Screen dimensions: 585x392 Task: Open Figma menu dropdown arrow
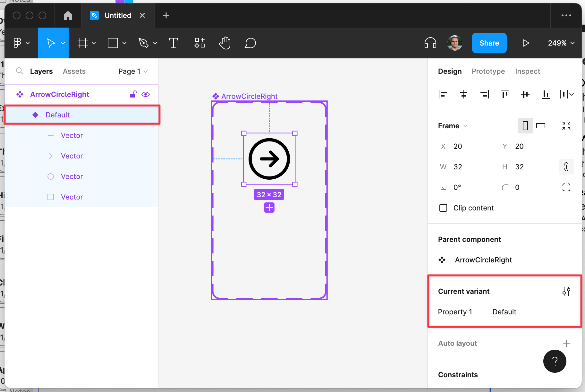pos(28,43)
